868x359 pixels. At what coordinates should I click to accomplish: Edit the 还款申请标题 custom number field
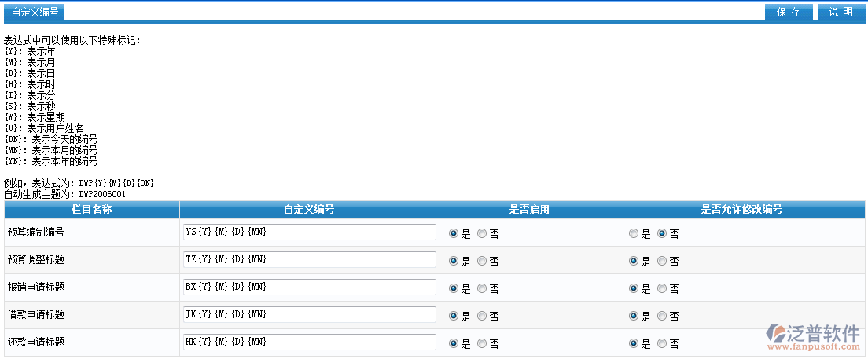tap(310, 343)
